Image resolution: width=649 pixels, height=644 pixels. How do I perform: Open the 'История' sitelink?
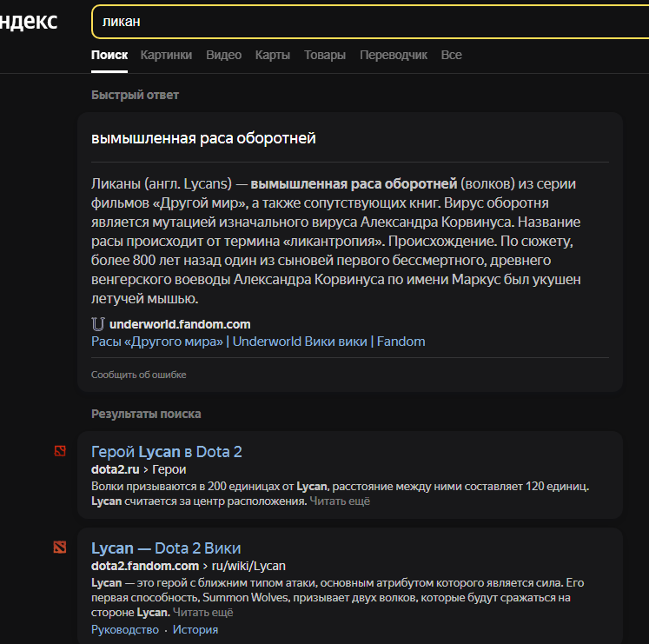tap(195, 630)
